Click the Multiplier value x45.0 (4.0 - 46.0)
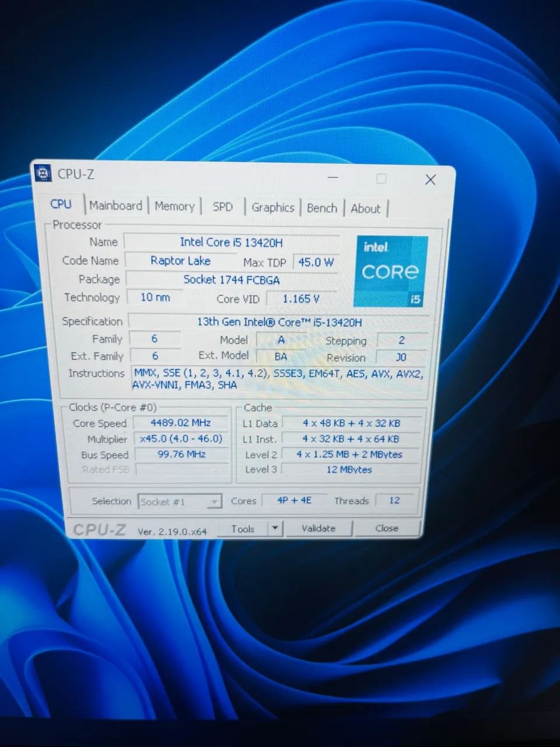The image size is (560, 747). [181, 438]
